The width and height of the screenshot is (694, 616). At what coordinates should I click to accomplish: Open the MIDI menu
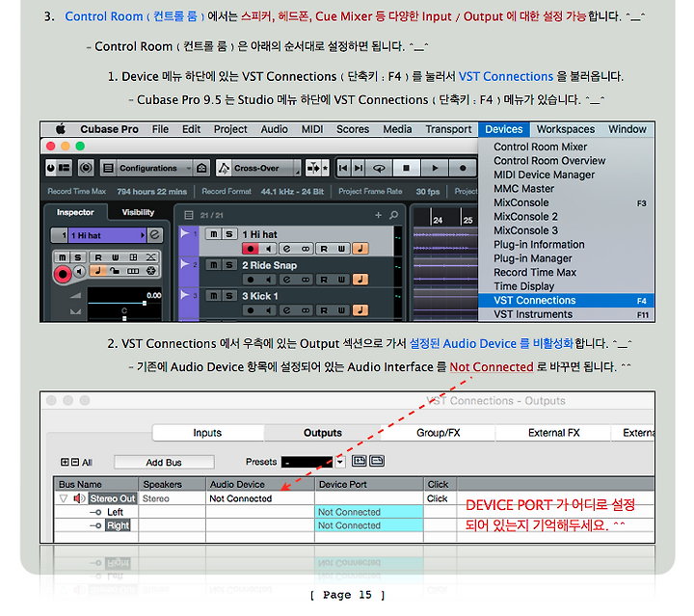(312, 129)
